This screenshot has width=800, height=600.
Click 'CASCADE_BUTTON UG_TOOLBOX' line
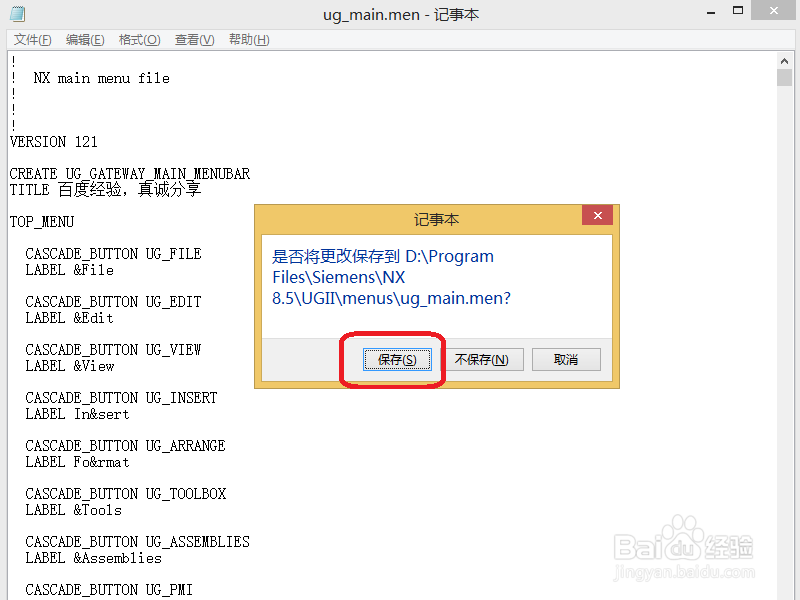point(126,493)
